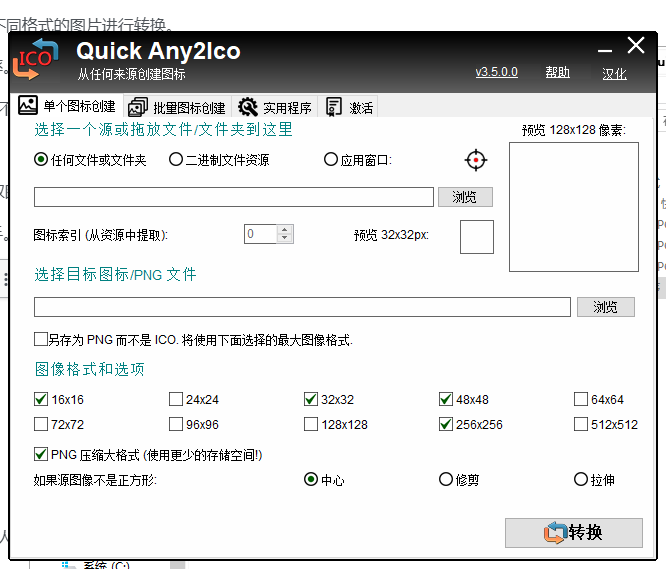Select the 修剪 radio option
Screen dimensions: 666x569
coord(446,479)
